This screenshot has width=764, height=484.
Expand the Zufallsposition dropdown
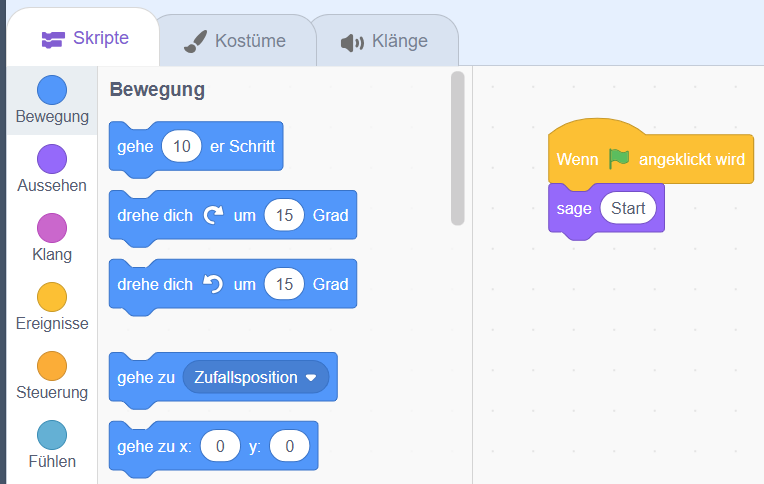pyautogui.click(x=310, y=378)
